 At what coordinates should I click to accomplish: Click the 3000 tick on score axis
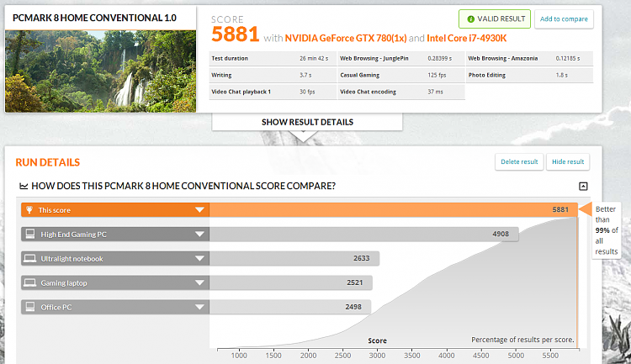377,356
